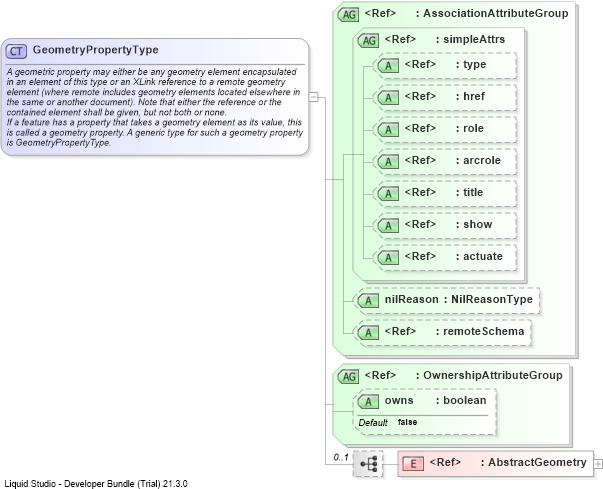Select the ': type' attribute label
Screen dimensions: 603x489
(471, 65)
